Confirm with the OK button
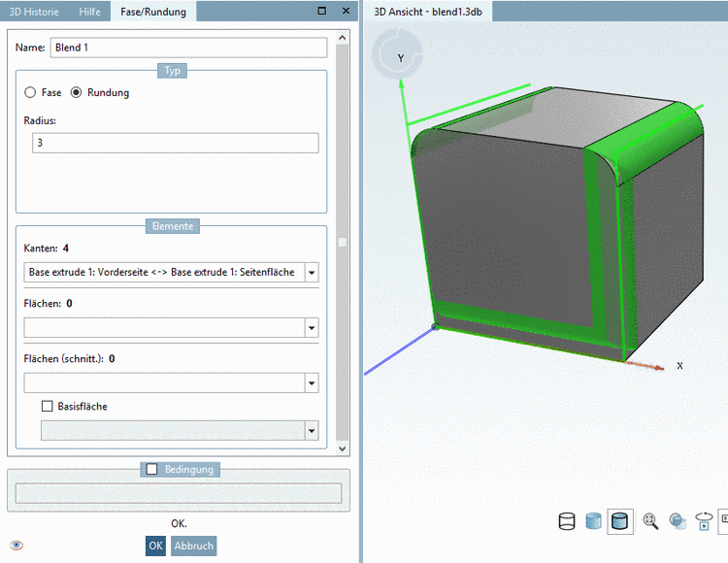The height and width of the screenshot is (563, 728). [155, 546]
